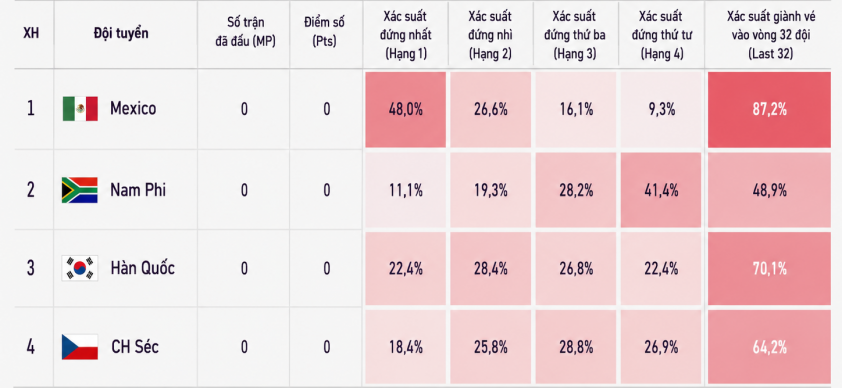842x388 pixels.
Task: Click the Điểm số (Pts) column header
Action: [324, 32]
